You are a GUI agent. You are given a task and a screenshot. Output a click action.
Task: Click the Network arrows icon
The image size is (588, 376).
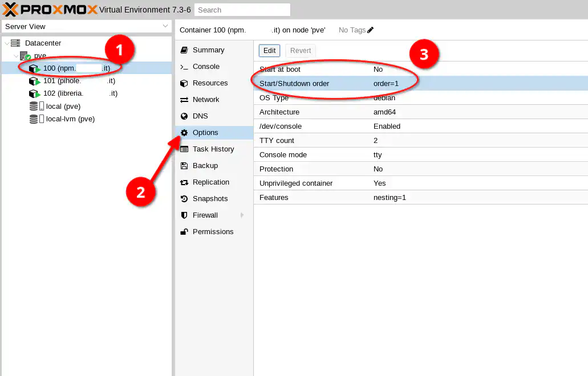pyautogui.click(x=184, y=100)
